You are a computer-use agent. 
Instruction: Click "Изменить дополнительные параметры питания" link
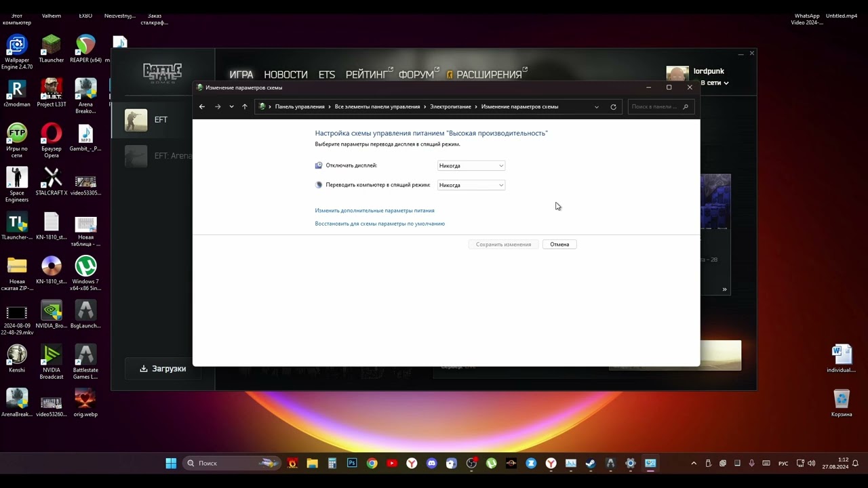[x=374, y=211]
